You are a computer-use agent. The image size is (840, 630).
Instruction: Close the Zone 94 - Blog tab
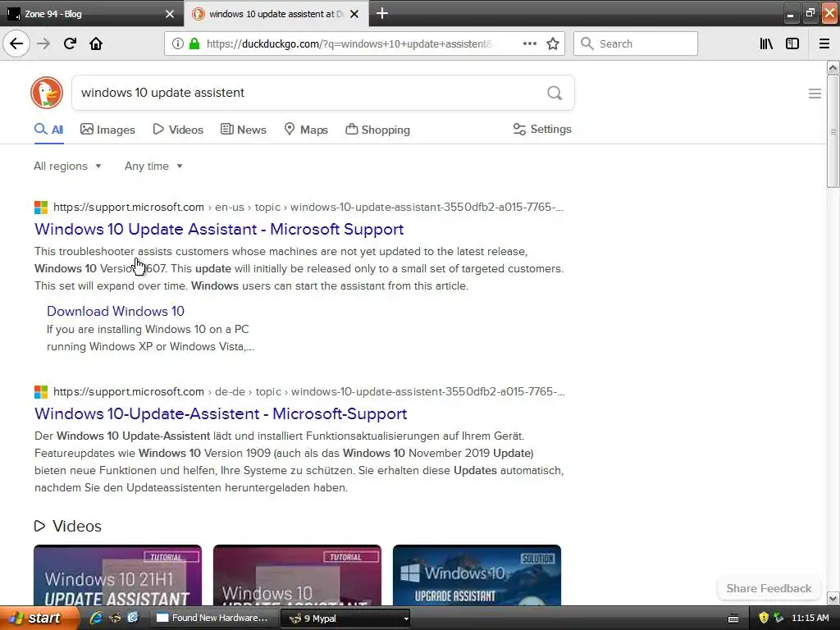click(170, 14)
